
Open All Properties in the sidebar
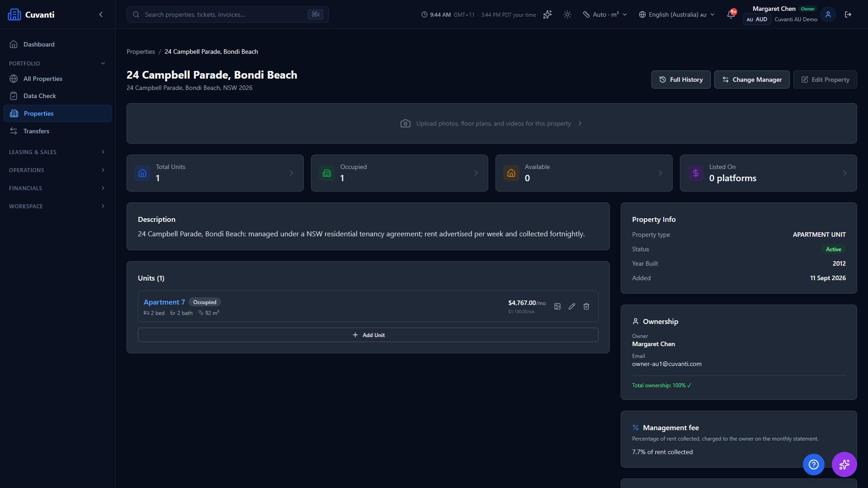(x=57, y=79)
